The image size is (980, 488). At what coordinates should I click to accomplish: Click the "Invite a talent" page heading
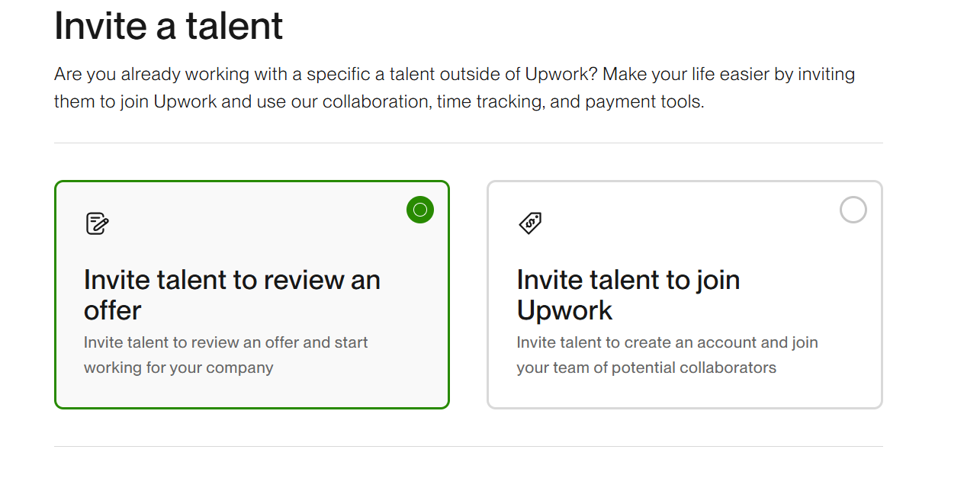(x=169, y=27)
